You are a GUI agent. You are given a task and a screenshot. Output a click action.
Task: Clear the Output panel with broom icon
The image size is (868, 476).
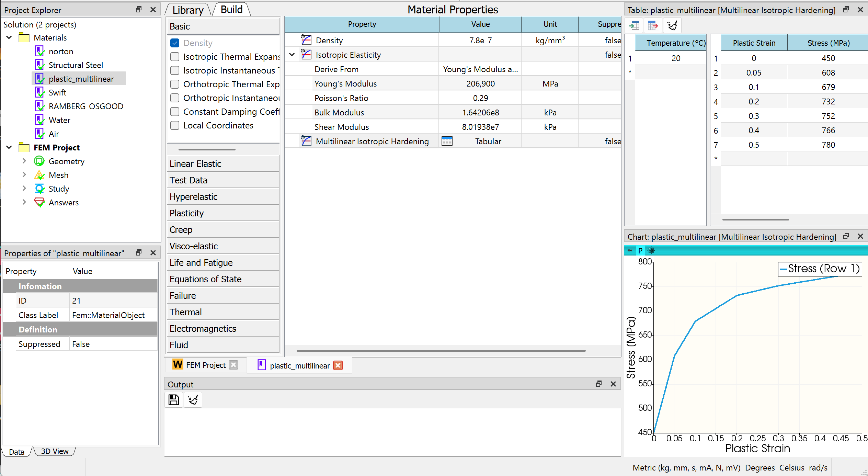pyautogui.click(x=193, y=400)
